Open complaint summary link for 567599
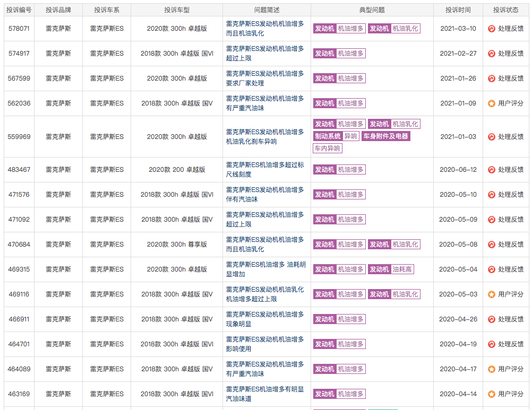The height and width of the screenshot is (410, 532). click(x=265, y=78)
